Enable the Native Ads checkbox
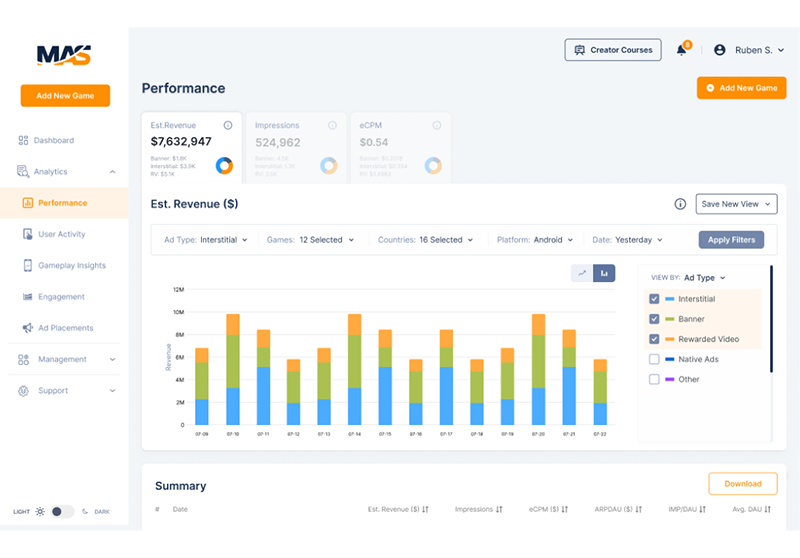 pyautogui.click(x=654, y=359)
